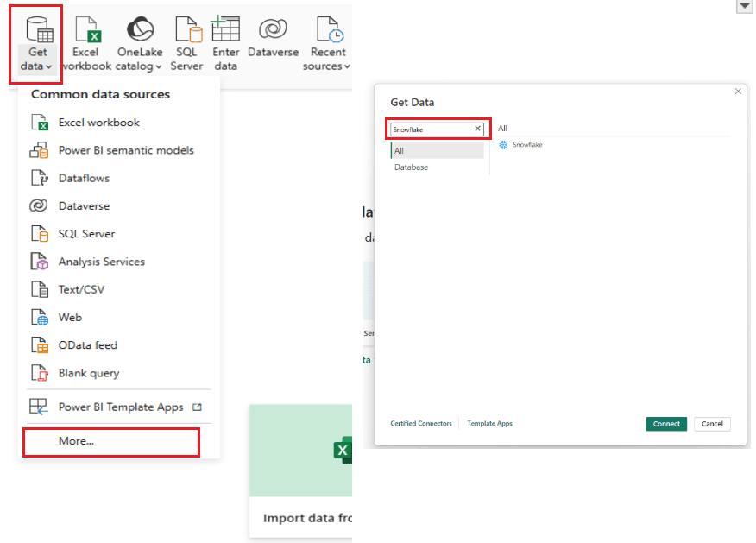Click the Power BI Template Apps icon

coord(39,407)
